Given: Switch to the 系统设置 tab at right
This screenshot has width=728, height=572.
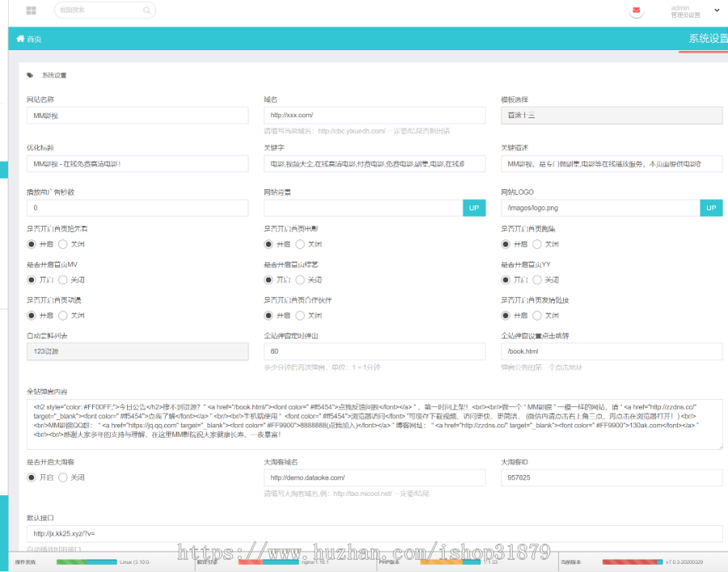Looking at the screenshot, I should (x=707, y=39).
